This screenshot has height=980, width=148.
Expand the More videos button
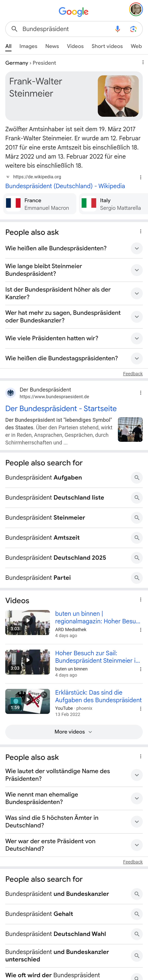pyautogui.click(x=74, y=732)
